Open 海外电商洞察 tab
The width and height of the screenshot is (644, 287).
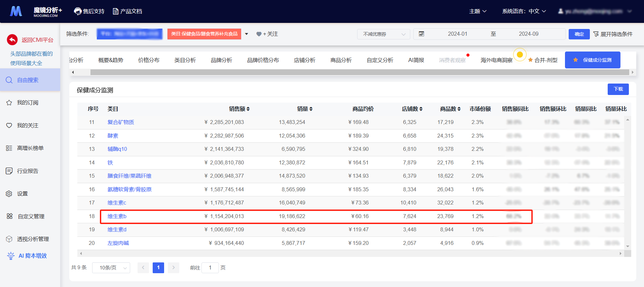click(x=496, y=60)
